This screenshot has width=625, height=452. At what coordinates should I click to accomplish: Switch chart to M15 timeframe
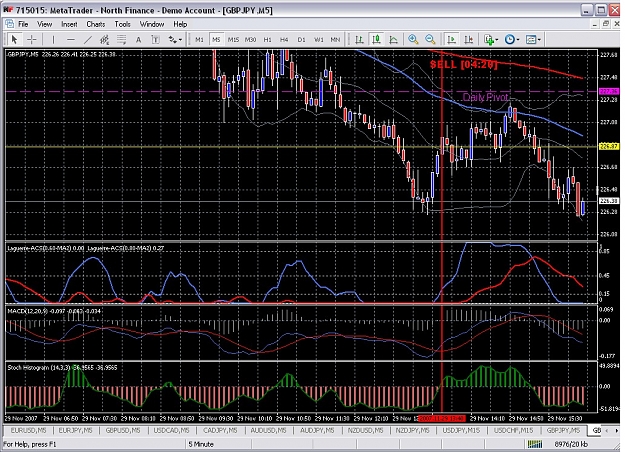pos(233,39)
